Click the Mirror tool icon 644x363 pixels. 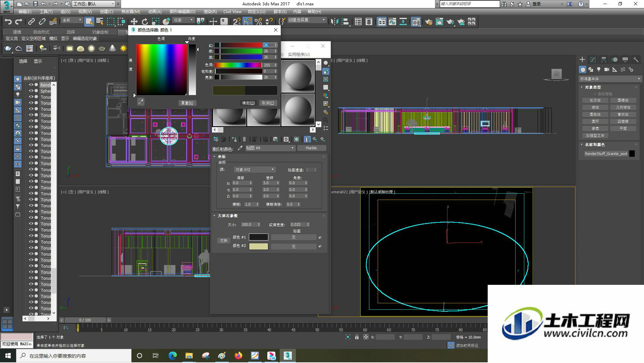pos(334,22)
